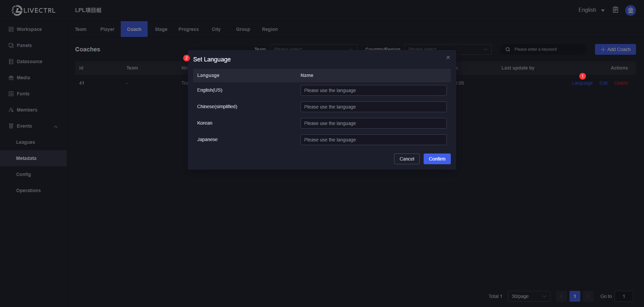644x307 pixels.
Task: Click the Members icon in sidebar
Action: pyautogui.click(x=11, y=110)
